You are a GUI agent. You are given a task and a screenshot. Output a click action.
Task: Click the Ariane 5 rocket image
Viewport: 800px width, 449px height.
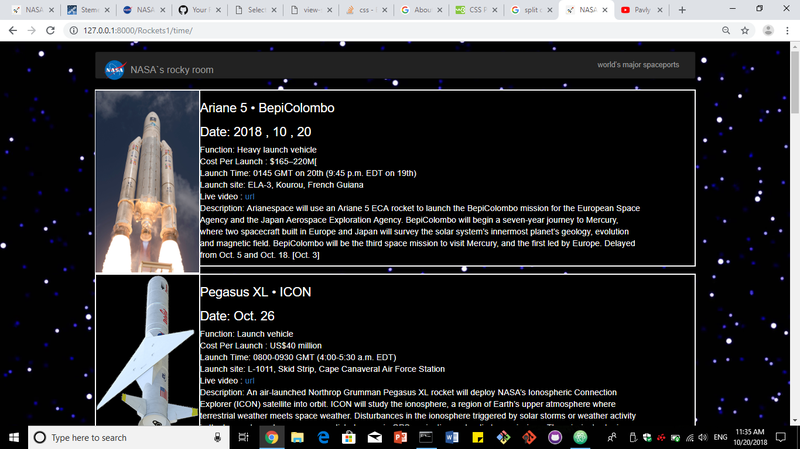[x=147, y=182]
